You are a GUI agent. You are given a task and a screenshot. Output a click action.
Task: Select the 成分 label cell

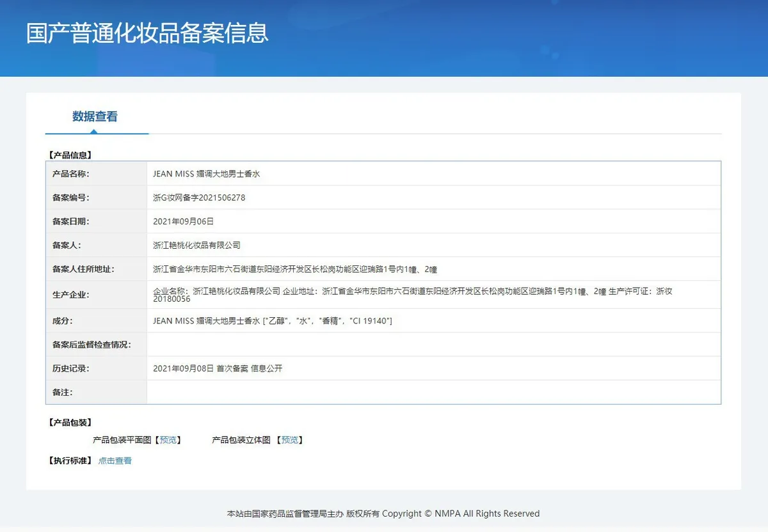(97, 320)
